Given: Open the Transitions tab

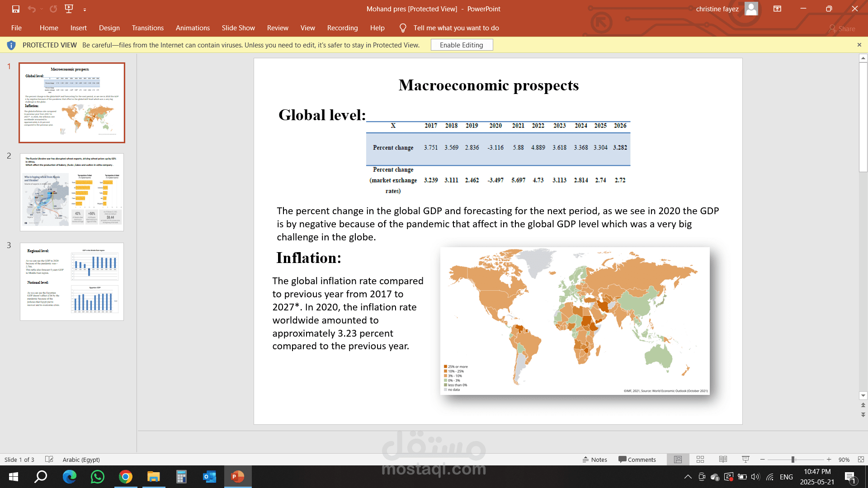Looking at the screenshot, I should 148,28.
